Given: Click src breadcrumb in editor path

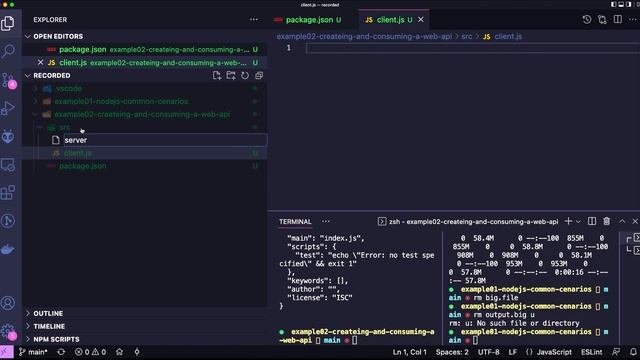Looking at the screenshot, I should tap(467, 36).
